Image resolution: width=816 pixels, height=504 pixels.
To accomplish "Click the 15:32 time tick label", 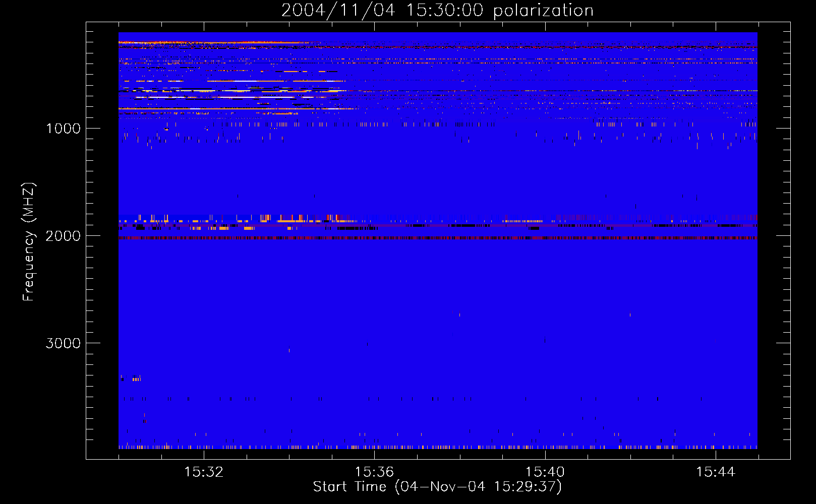I will [x=204, y=472].
